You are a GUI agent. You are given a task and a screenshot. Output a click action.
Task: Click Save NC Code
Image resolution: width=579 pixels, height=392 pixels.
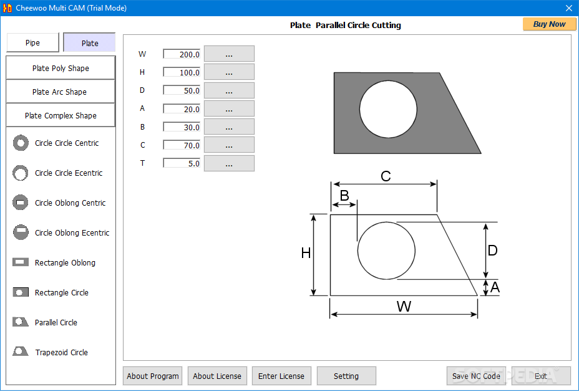tap(476, 376)
